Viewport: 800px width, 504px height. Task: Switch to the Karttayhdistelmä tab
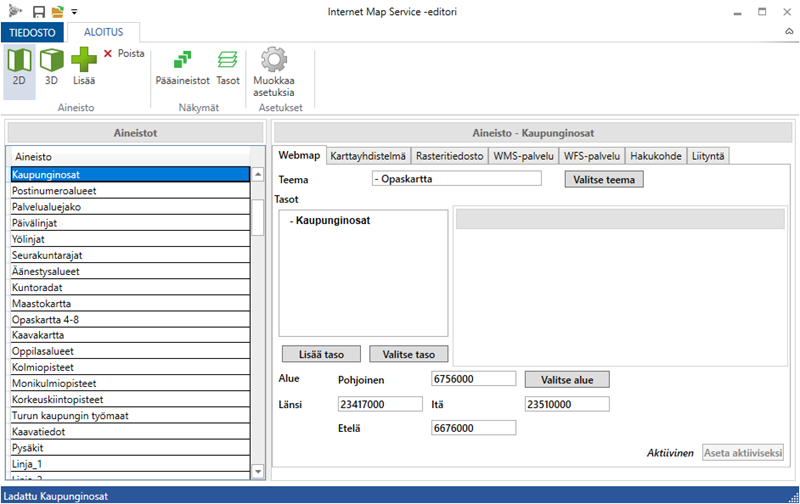pos(368,156)
